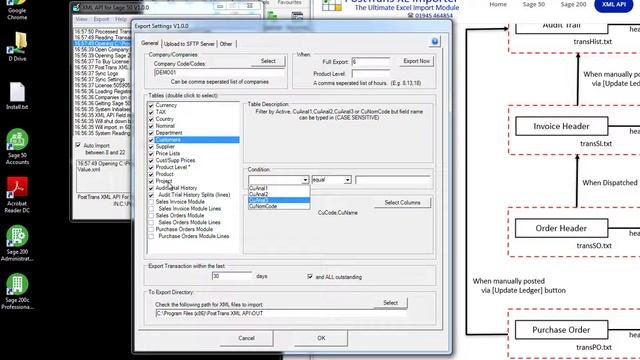Screen dimensions: 640x360
Task: Toggle the Currency table checkbox
Action: [x=151, y=105]
